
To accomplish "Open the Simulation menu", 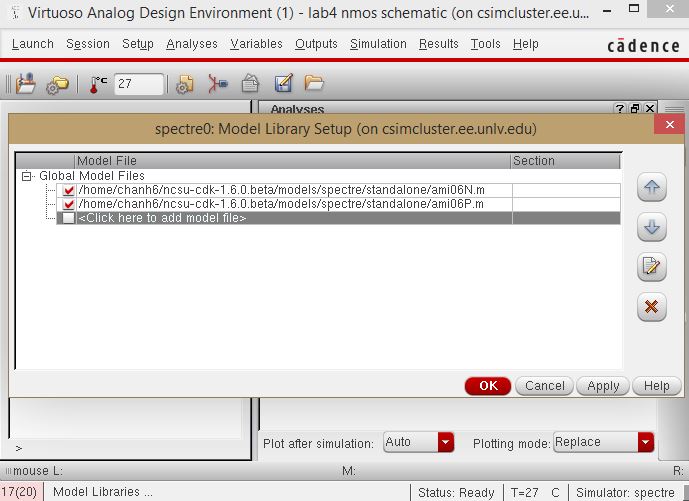I will tap(378, 44).
